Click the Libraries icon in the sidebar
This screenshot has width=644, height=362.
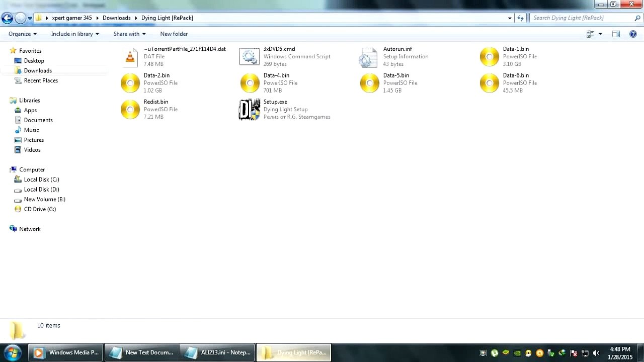point(14,101)
